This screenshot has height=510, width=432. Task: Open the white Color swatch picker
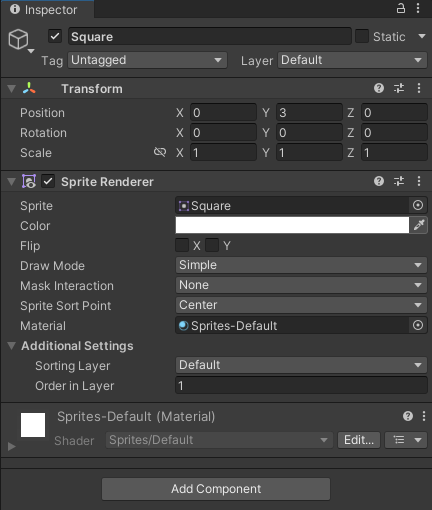point(292,225)
